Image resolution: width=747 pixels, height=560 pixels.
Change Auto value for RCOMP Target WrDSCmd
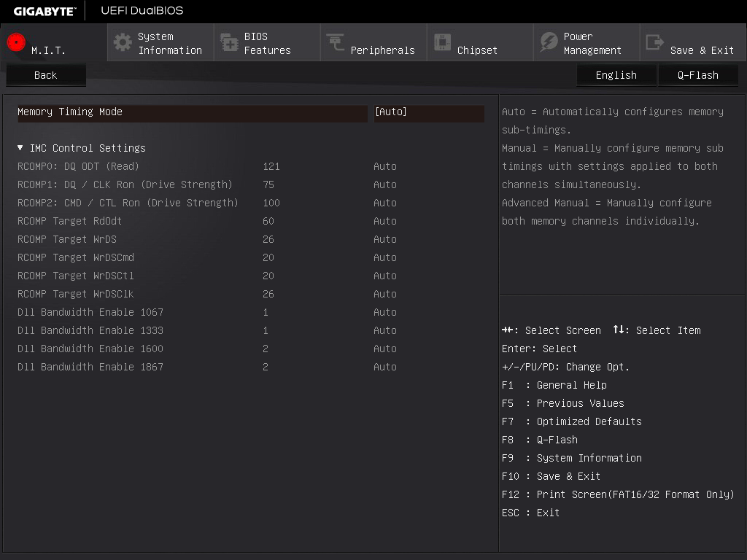tap(385, 257)
